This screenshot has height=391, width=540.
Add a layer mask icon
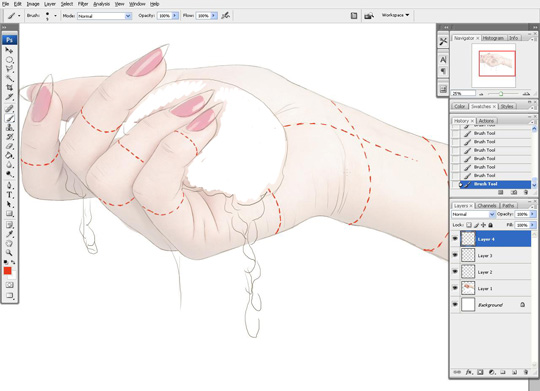point(480,372)
